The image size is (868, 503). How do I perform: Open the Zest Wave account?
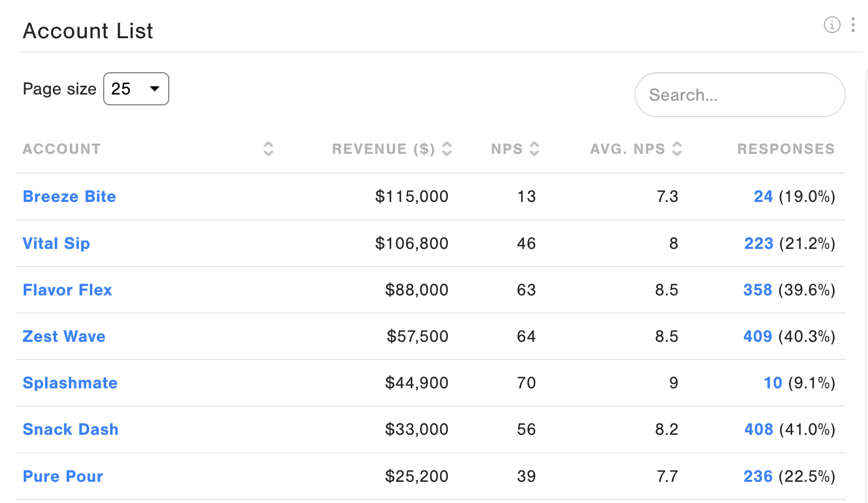point(64,336)
